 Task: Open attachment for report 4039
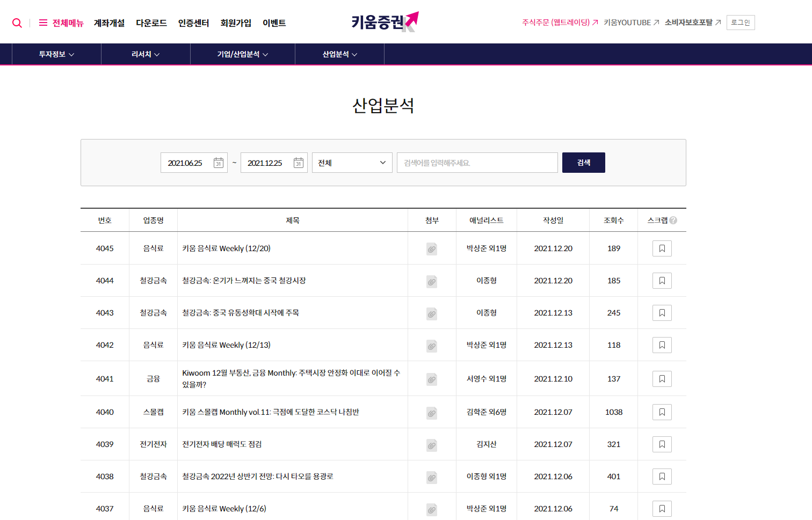click(432, 445)
